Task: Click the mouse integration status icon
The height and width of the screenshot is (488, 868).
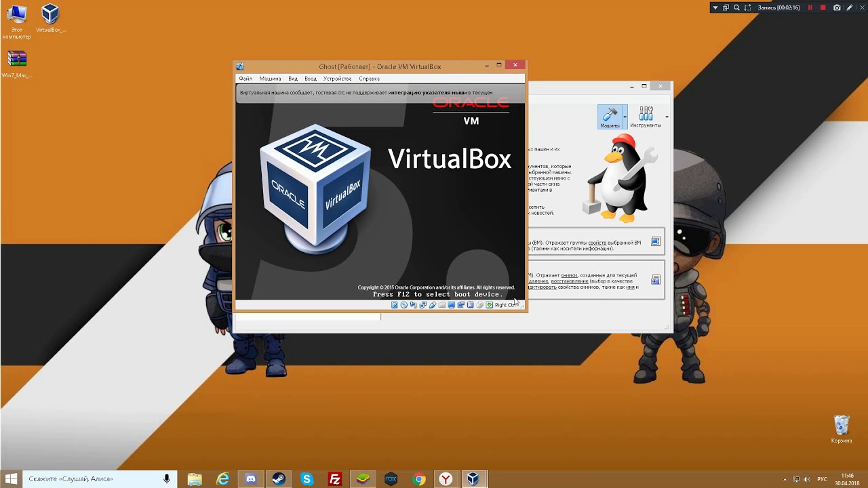Action: click(x=480, y=305)
